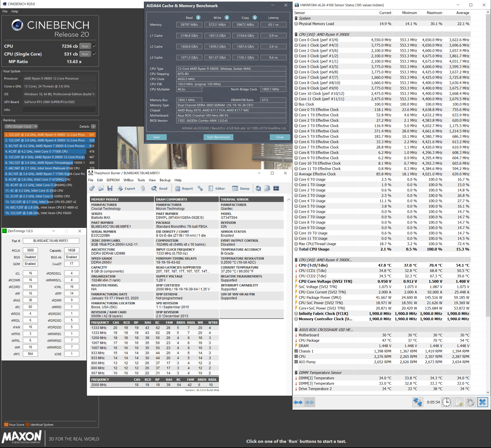
Task: Click the floppy disk save icon in Thaiphoon Burner
Action: click(x=110, y=188)
